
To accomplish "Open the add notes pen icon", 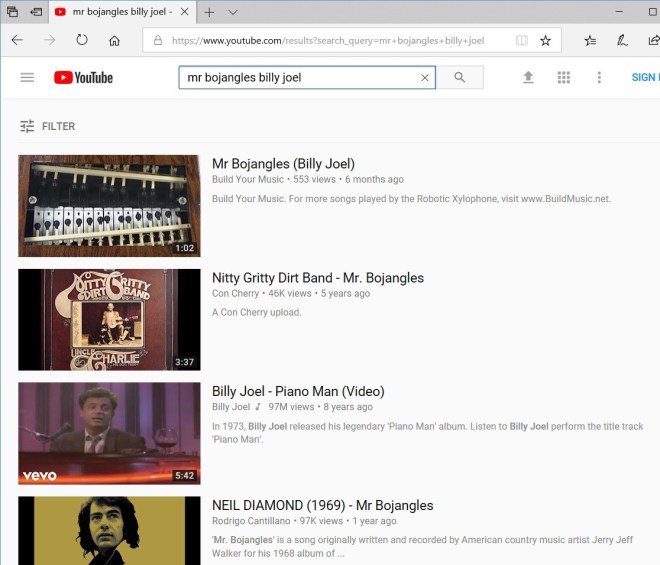I will tap(622, 40).
